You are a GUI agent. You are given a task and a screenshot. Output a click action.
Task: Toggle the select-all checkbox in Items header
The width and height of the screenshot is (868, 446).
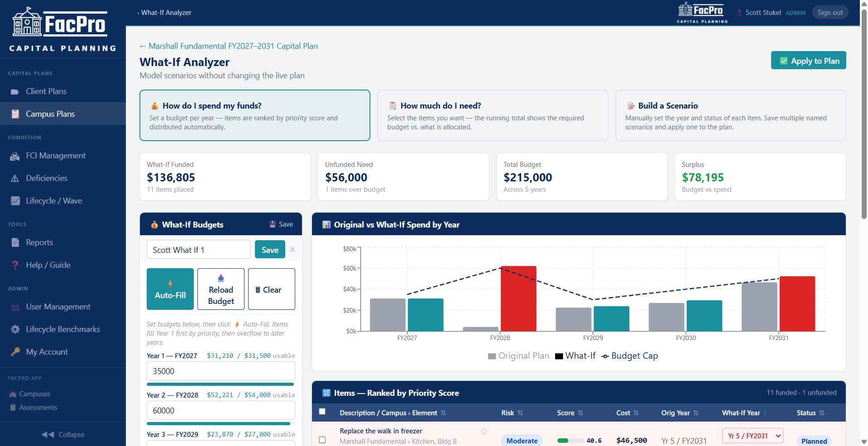pos(322,412)
